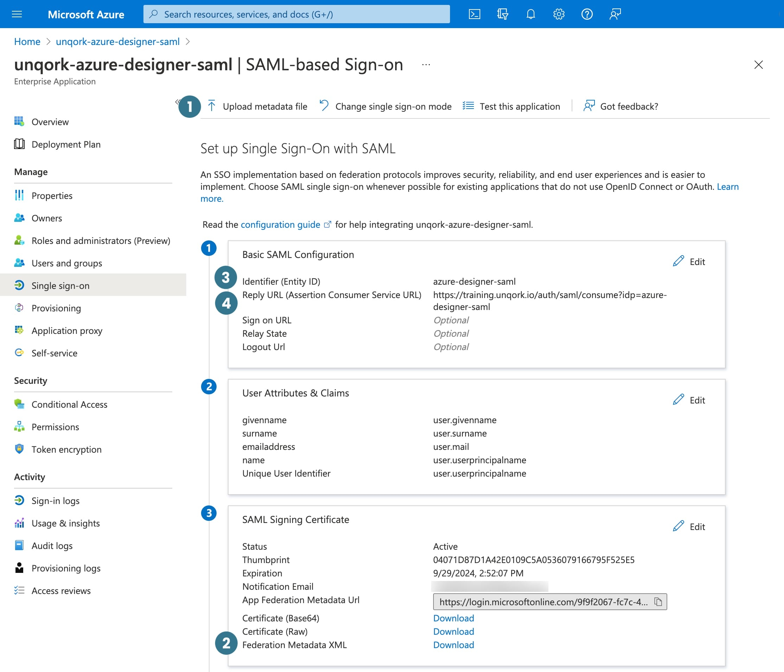This screenshot has height=672, width=784.
Task: Click the Microsoft Azure logo text
Action: click(86, 14)
